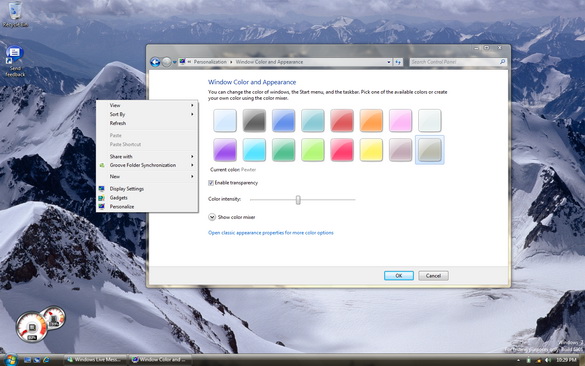This screenshot has height=366, width=585.
Task: Expand the New submenu
Action: click(x=147, y=176)
